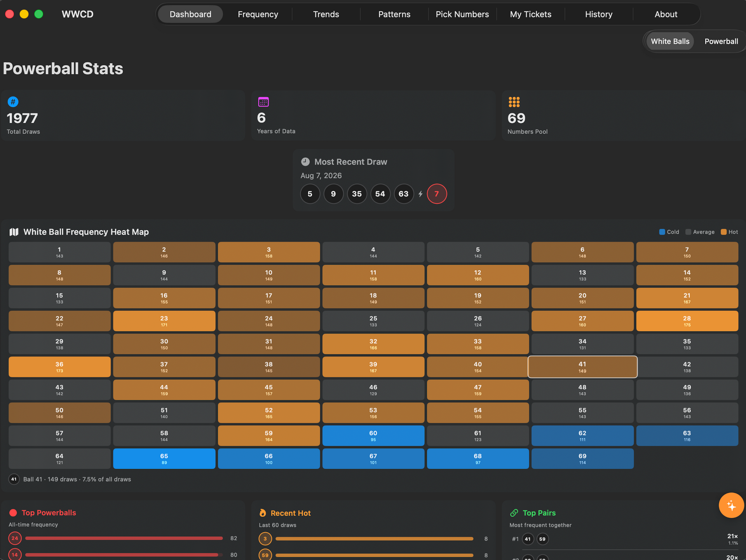Select heat map cell 28
746x560 pixels.
[x=687, y=321]
